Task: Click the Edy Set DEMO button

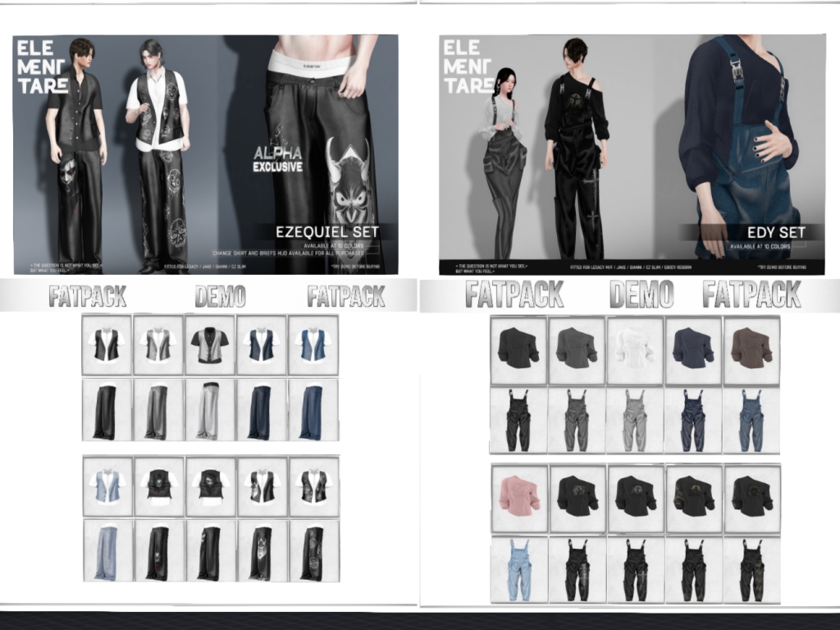Action: click(x=641, y=294)
